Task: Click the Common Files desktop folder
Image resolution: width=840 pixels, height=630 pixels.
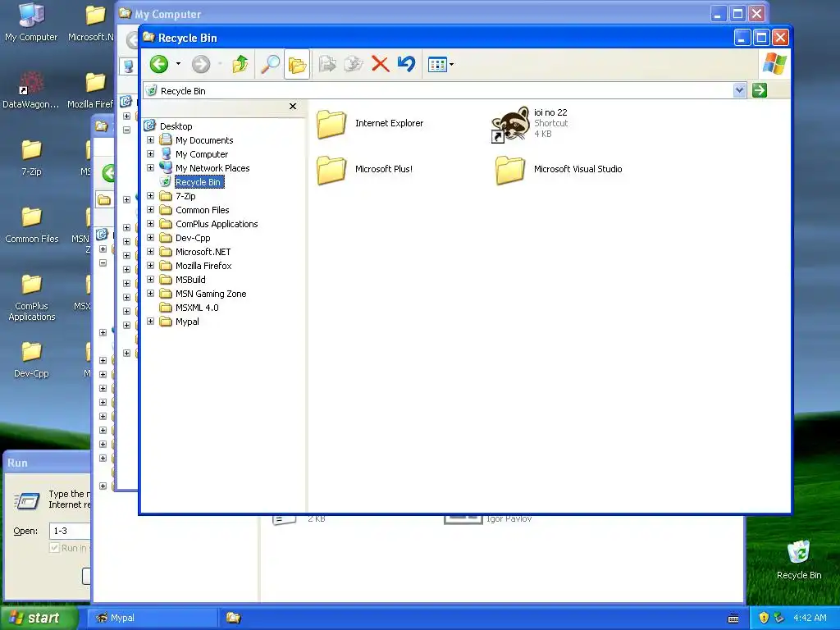Action: [31, 225]
